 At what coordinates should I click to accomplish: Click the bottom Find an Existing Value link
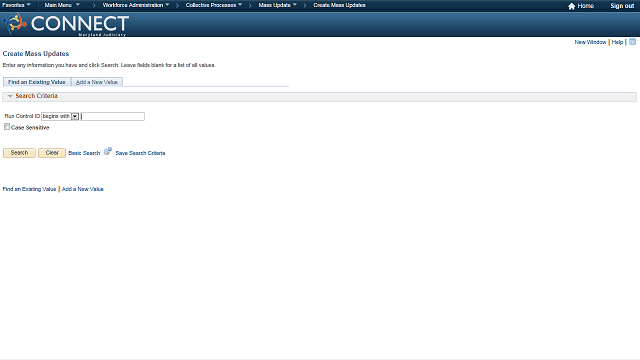[x=29, y=189]
